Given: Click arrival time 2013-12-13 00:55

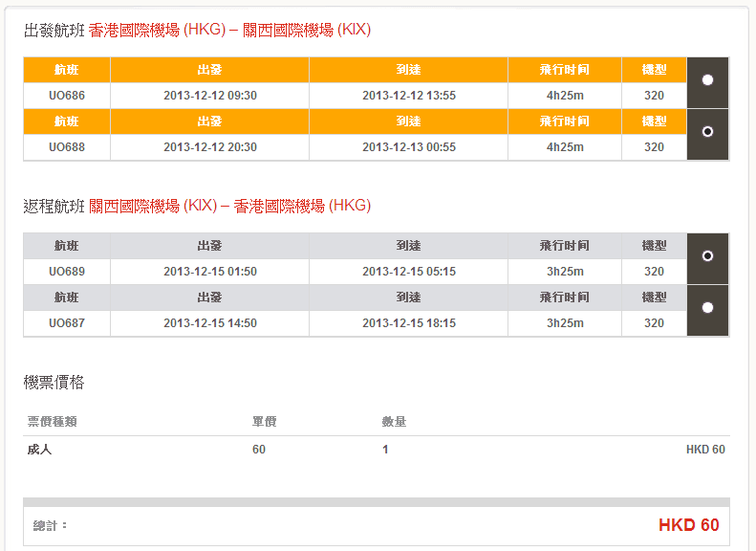Looking at the screenshot, I should coord(409,147).
